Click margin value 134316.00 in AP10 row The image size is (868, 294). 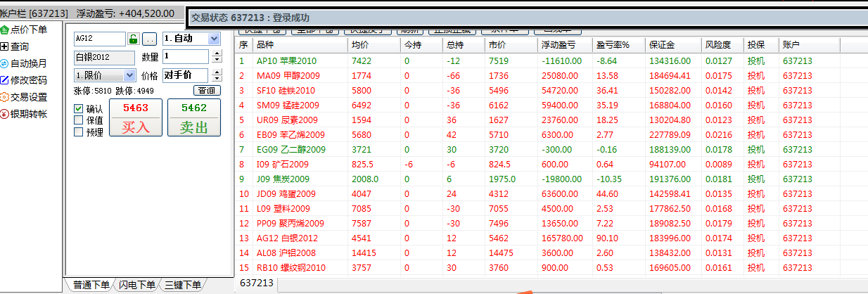coord(670,61)
